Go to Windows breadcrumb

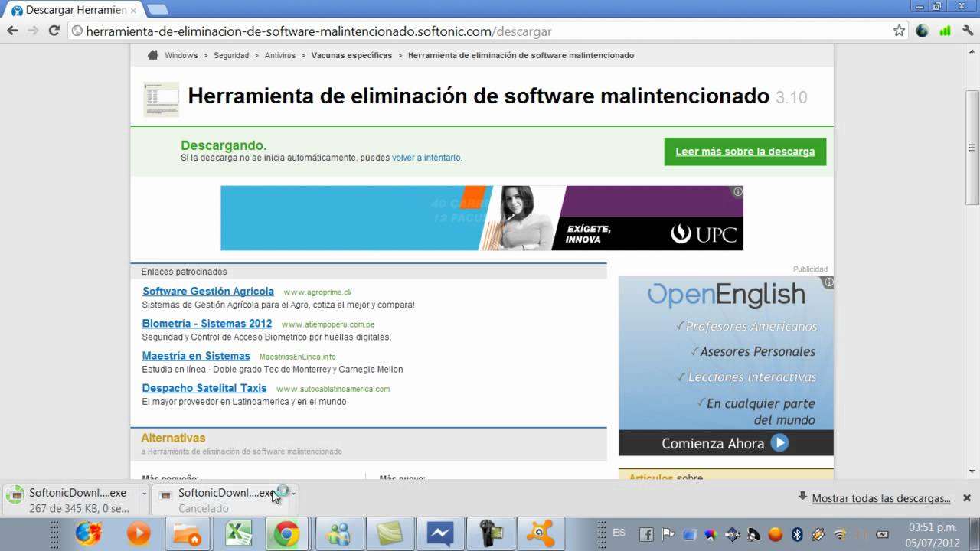181,55
